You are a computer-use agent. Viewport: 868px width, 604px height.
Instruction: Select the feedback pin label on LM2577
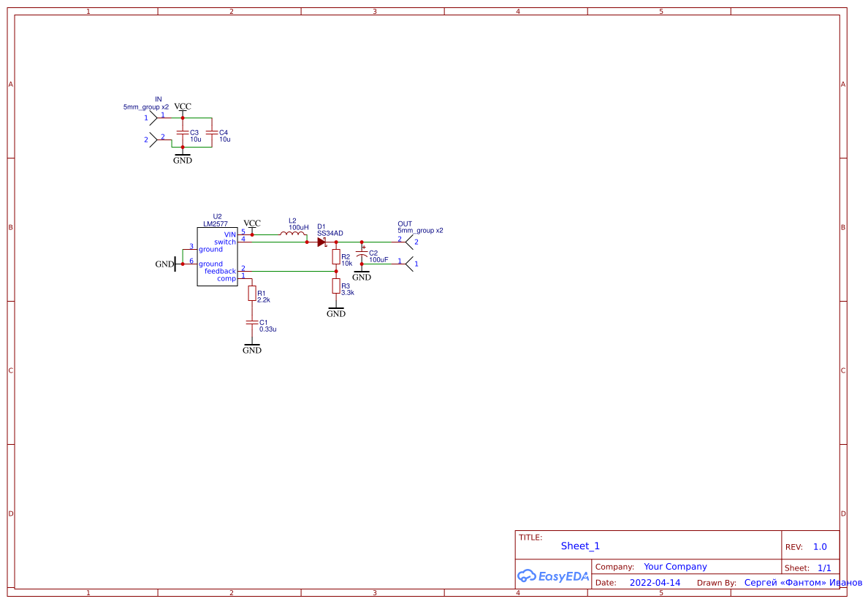(221, 271)
